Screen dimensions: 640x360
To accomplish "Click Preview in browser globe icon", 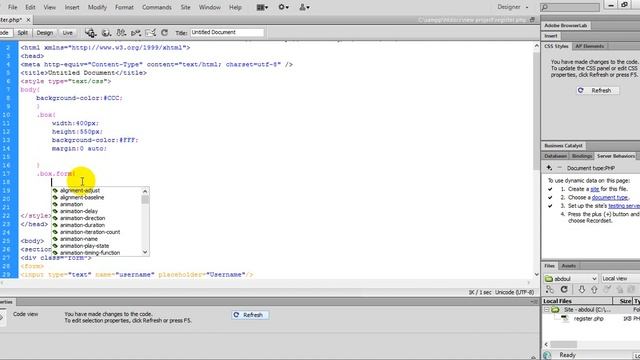I will (106, 33).
